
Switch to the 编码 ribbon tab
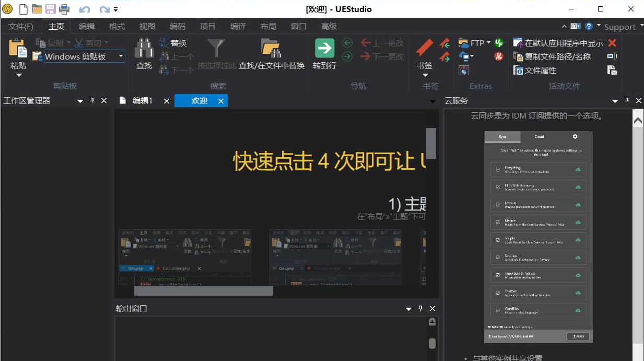(178, 27)
